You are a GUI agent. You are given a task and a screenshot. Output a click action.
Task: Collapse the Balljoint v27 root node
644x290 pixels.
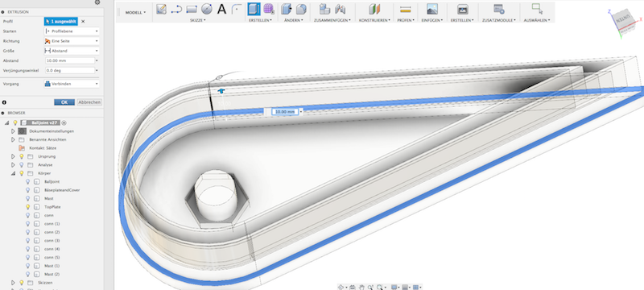pyautogui.click(x=6, y=122)
